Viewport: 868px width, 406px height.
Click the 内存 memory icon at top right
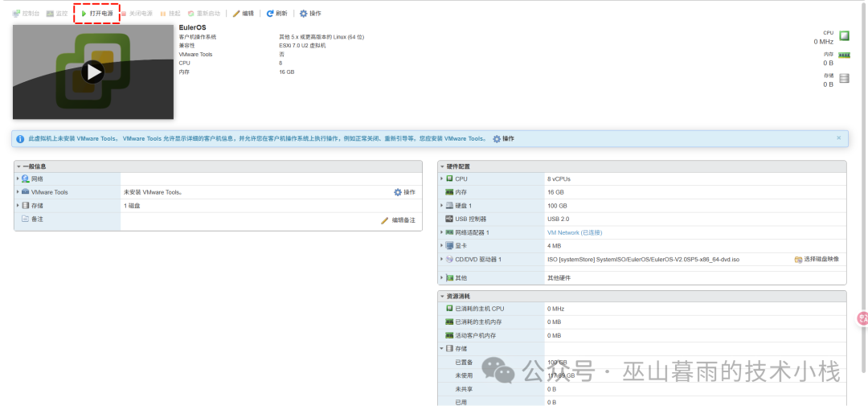click(x=844, y=55)
